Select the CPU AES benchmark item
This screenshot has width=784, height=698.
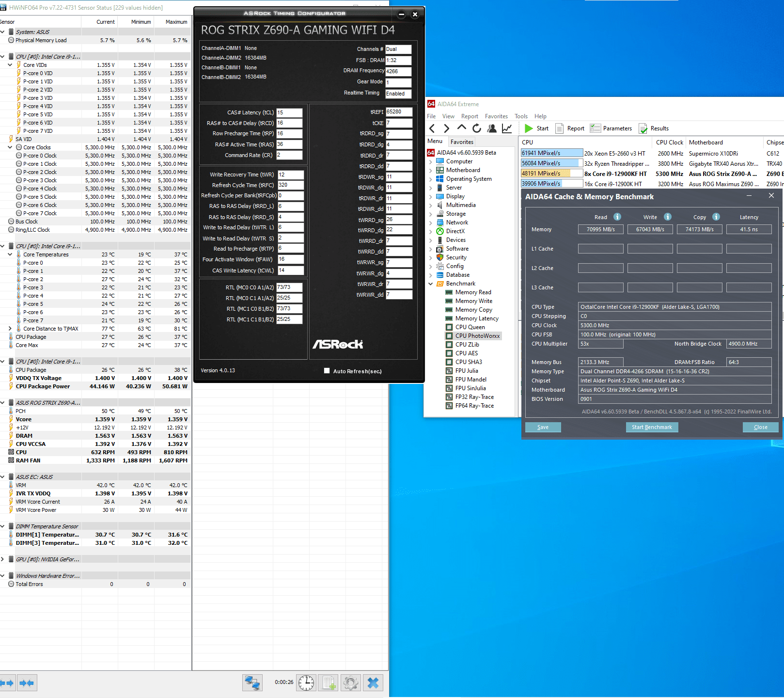[x=466, y=353]
